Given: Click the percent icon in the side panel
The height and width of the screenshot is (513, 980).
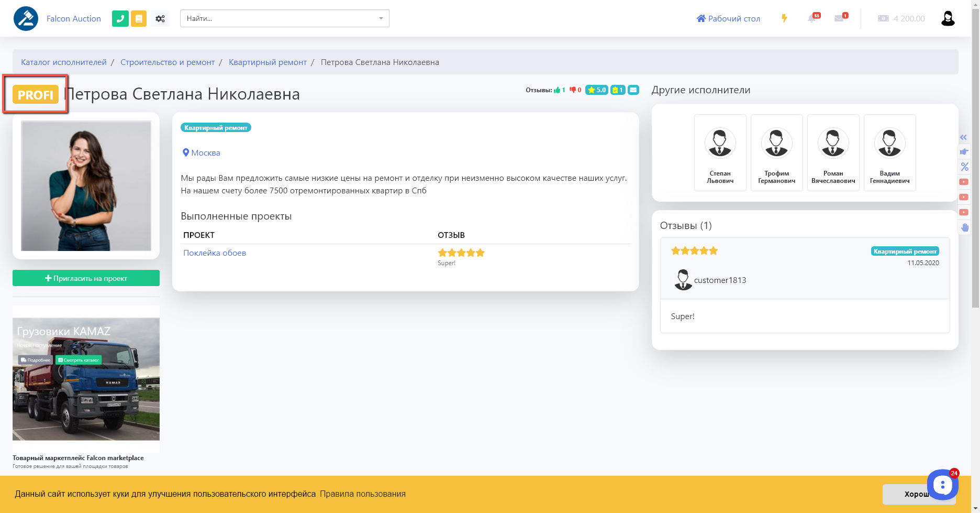Looking at the screenshot, I should (x=964, y=167).
